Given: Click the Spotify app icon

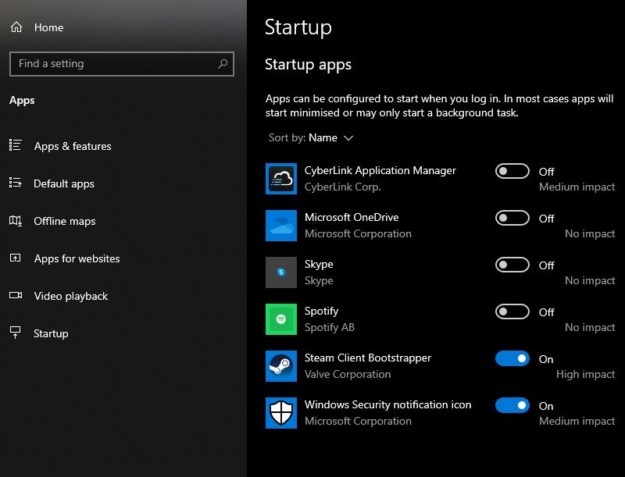Looking at the screenshot, I should (x=281, y=319).
